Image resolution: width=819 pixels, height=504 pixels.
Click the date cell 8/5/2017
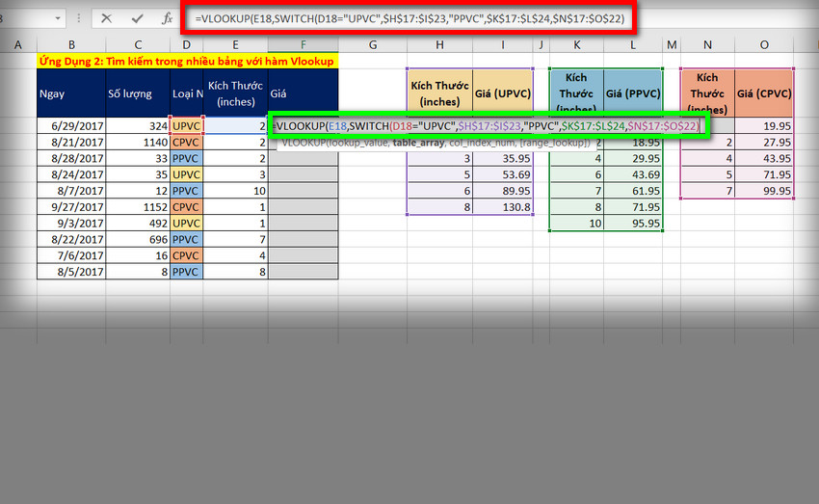tap(71, 273)
